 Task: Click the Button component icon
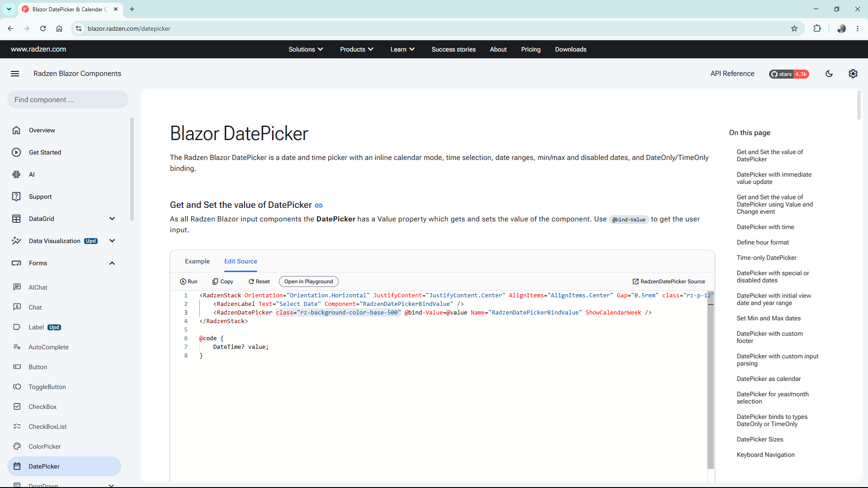(x=17, y=367)
